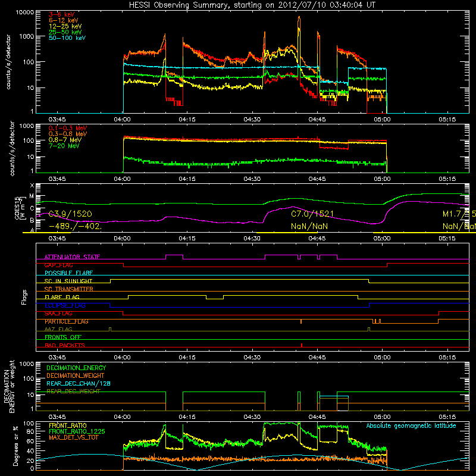Click the FRONT_RATIO_1225 legend label
476x476 pixels.
point(77,431)
